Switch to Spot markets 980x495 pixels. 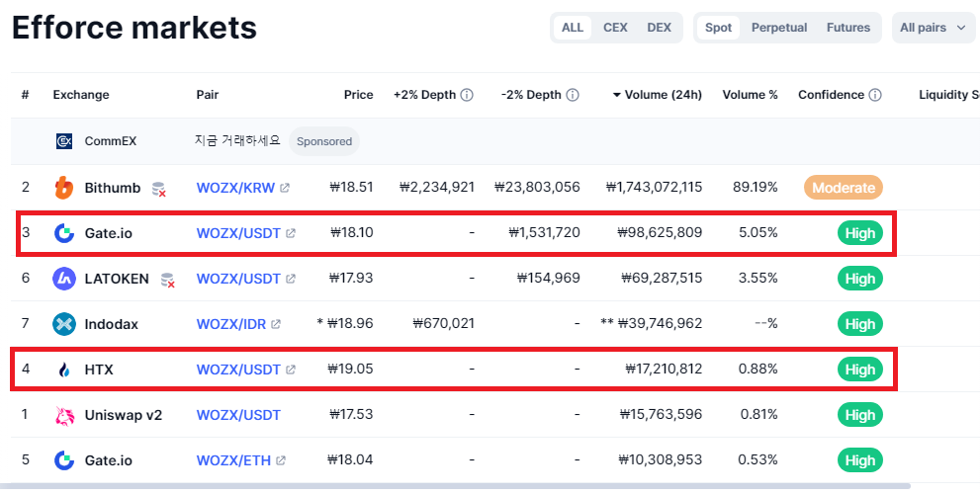point(718,28)
